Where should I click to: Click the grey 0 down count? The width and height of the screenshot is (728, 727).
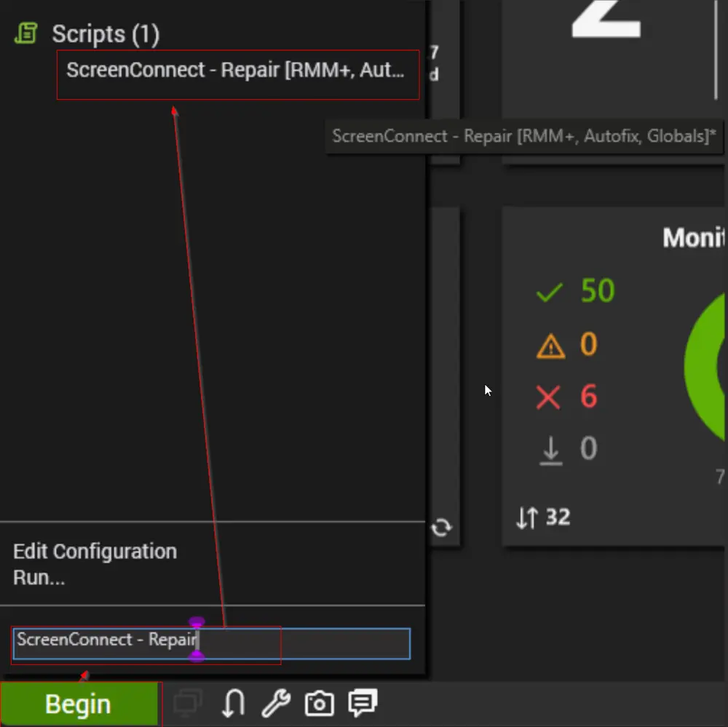click(x=589, y=448)
